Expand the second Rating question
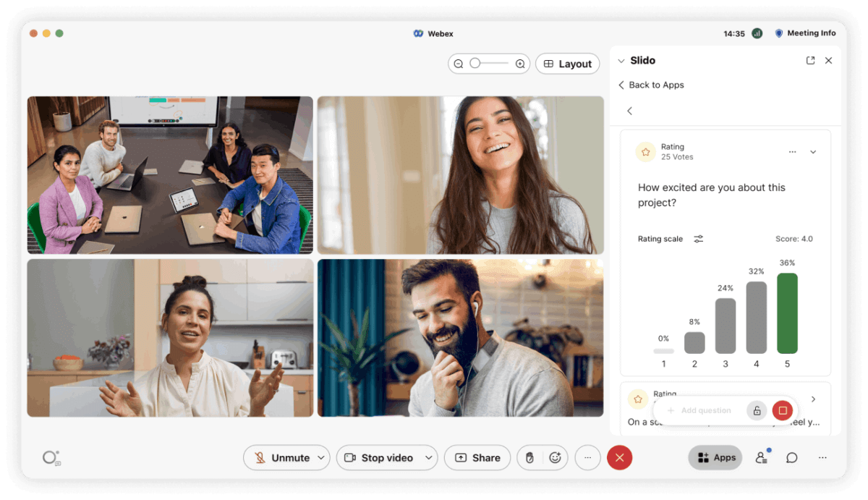The image size is (868, 500). pos(813,399)
